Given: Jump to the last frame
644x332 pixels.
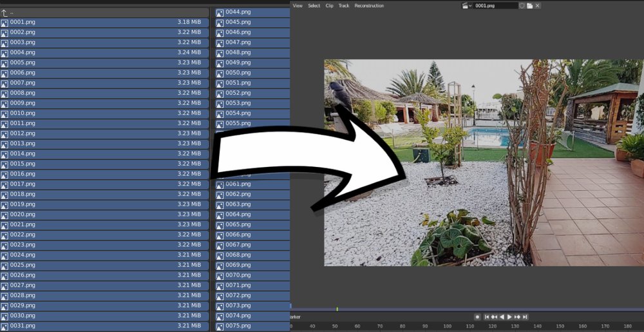Looking at the screenshot, I should coord(526,317).
